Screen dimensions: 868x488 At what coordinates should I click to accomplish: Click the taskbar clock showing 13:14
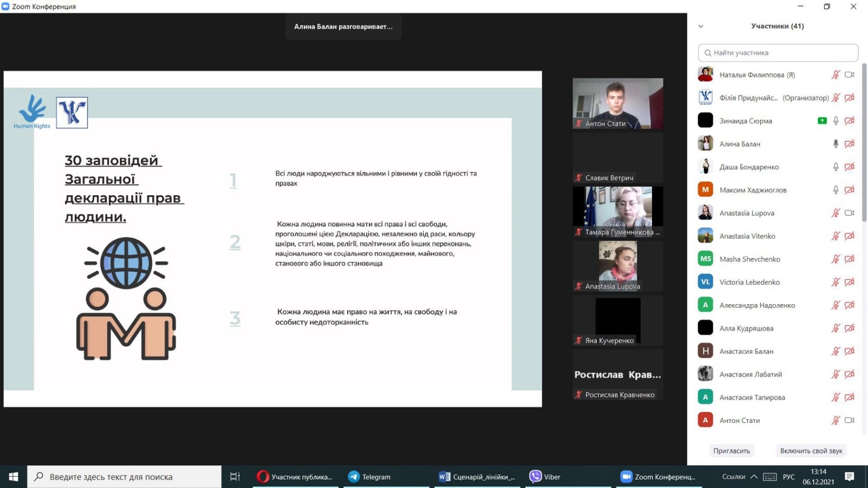click(819, 477)
